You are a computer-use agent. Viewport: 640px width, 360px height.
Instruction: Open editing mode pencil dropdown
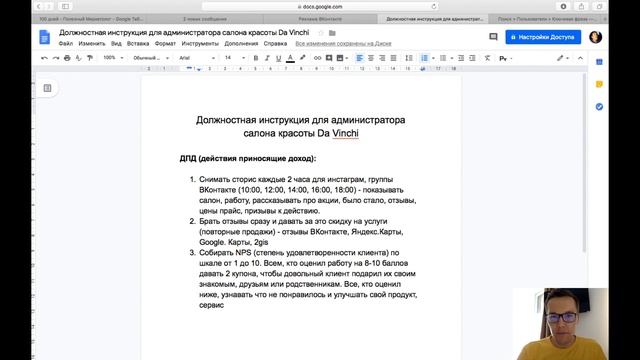[563, 58]
